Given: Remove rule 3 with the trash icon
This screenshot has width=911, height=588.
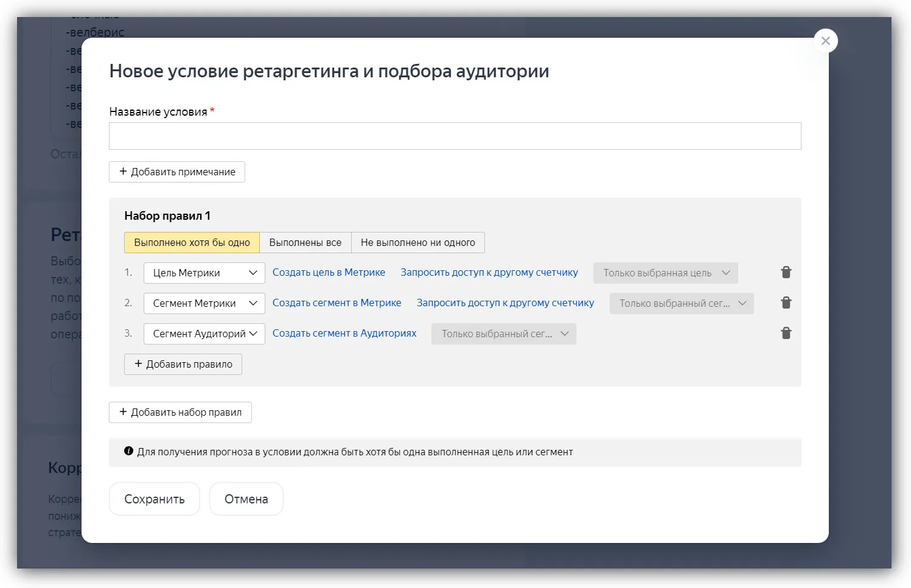Looking at the screenshot, I should coord(786,333).
